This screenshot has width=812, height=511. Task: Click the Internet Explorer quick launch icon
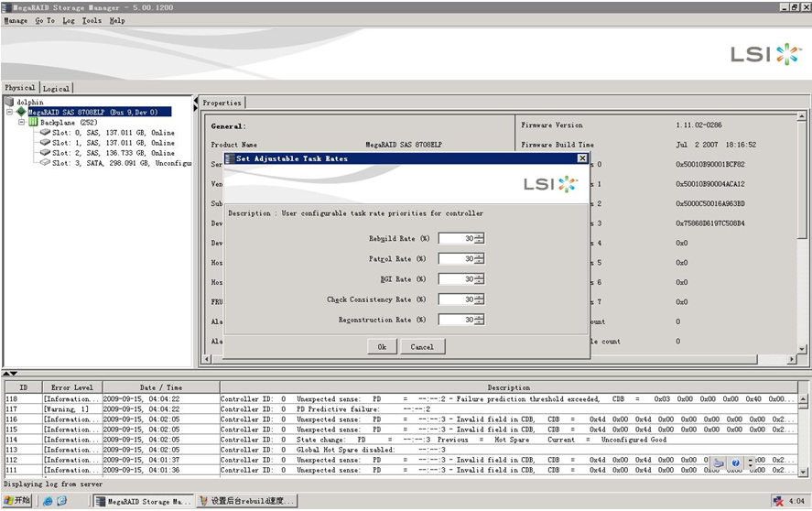(x=47, y=501)
